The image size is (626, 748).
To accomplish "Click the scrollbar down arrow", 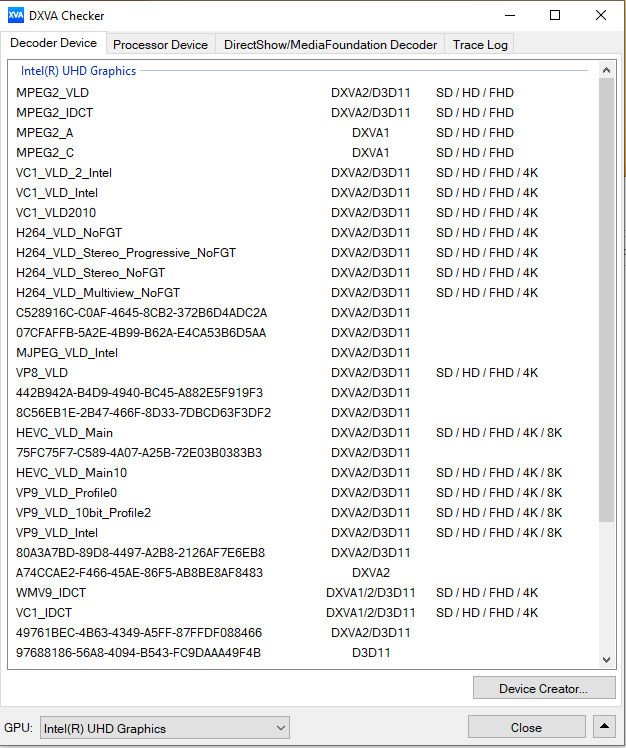I will pos(606,660).
